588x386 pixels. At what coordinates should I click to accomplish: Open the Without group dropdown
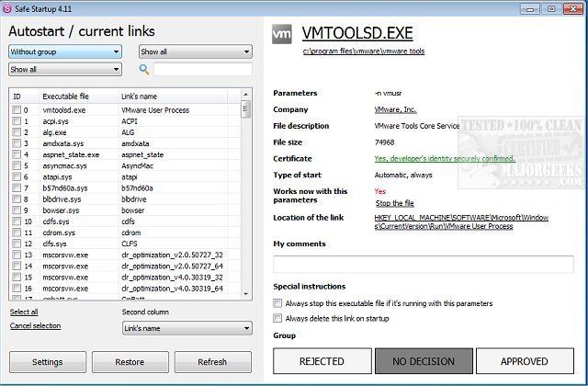65,51
